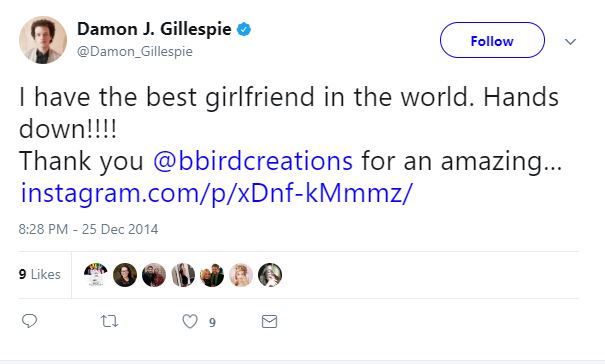Screen dimensions: 605x364
Task: Open the sixth liker avatar, blonde woman
Action: pos(241,275)
